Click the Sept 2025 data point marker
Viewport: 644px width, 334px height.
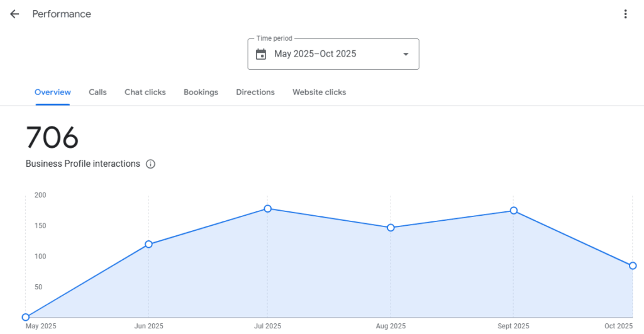click(514, 211)
